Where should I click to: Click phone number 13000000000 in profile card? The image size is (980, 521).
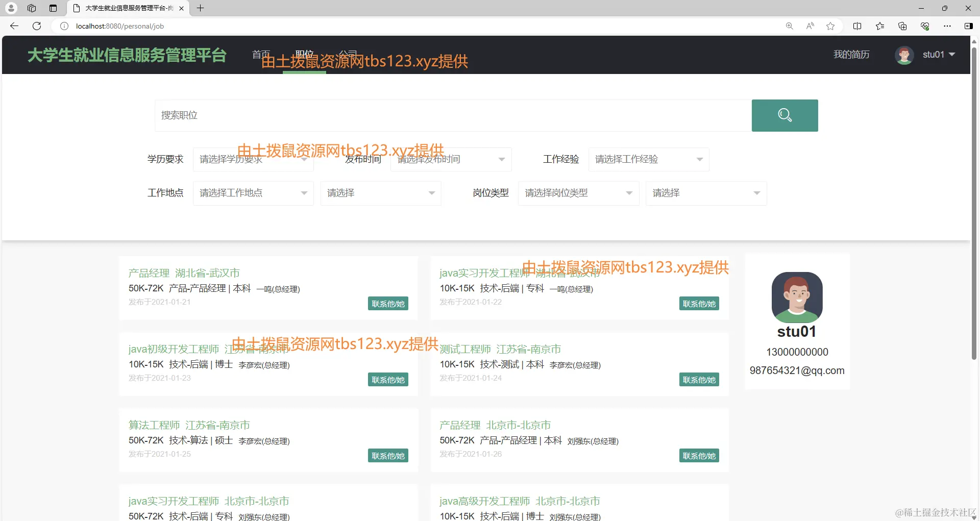tap(797, 352)
